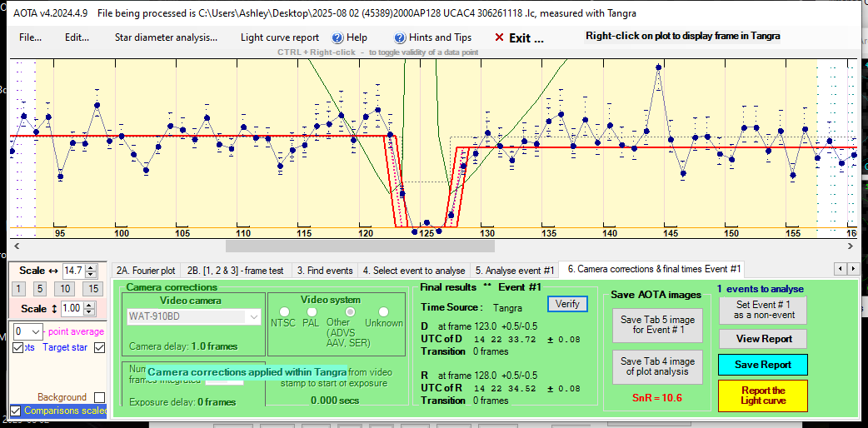Open the File menu
Screen dimensions: 868x428
tap(30, 37)
